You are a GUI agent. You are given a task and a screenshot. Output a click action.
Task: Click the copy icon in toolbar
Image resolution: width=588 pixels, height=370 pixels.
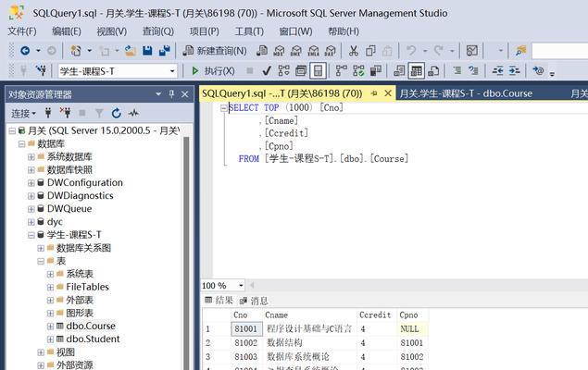click(370, 51)
